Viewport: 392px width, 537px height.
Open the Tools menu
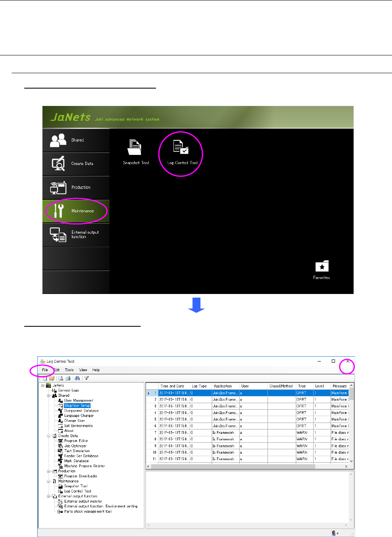[x=70, y=370]
